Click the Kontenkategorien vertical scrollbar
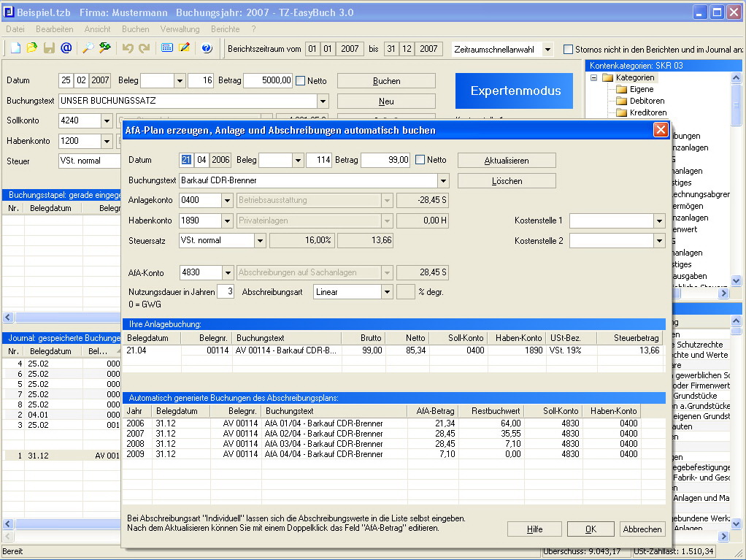Viewport: 746px width, 560px height. pos(736,106)
